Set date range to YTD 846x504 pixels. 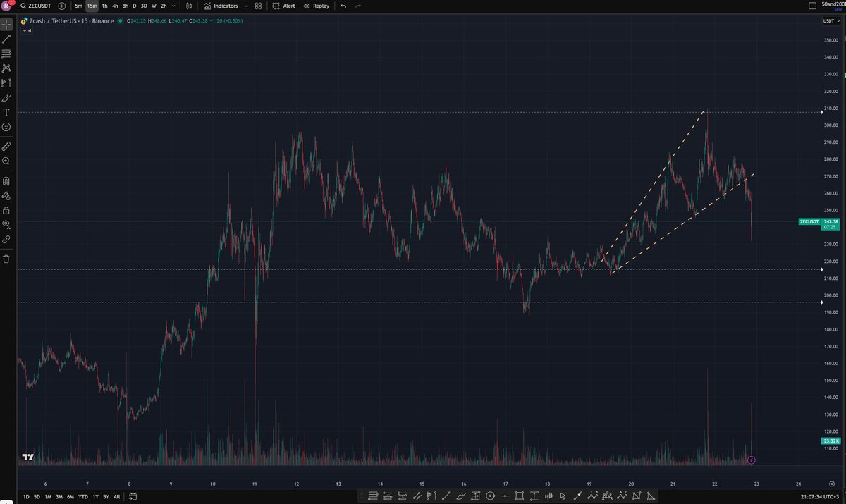82,497
